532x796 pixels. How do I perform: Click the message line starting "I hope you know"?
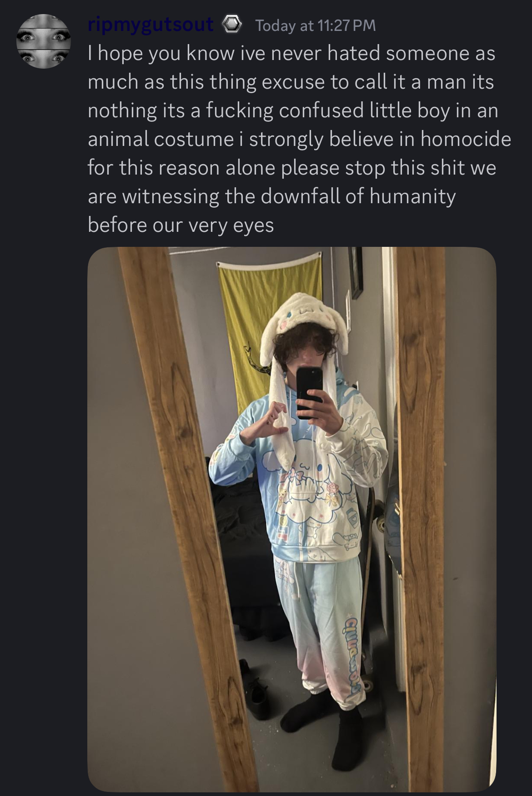tap(291, 54)
